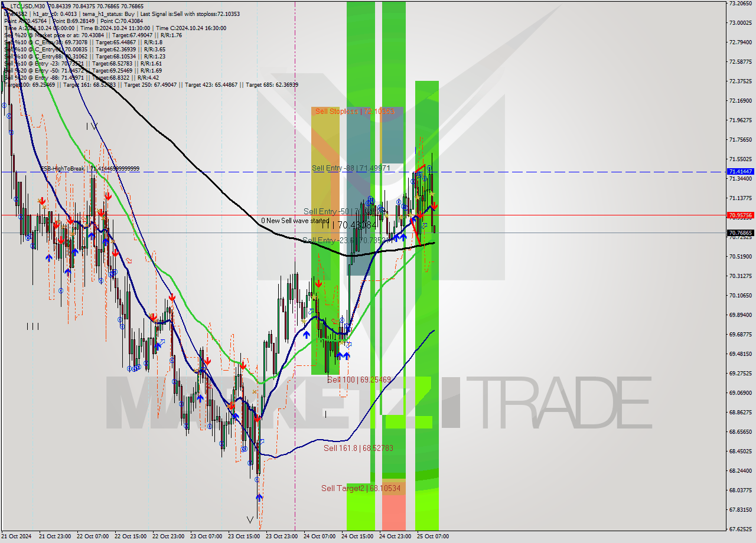Click the 67.62525 price axis label
Screen dimensions: 756x543
741,529
